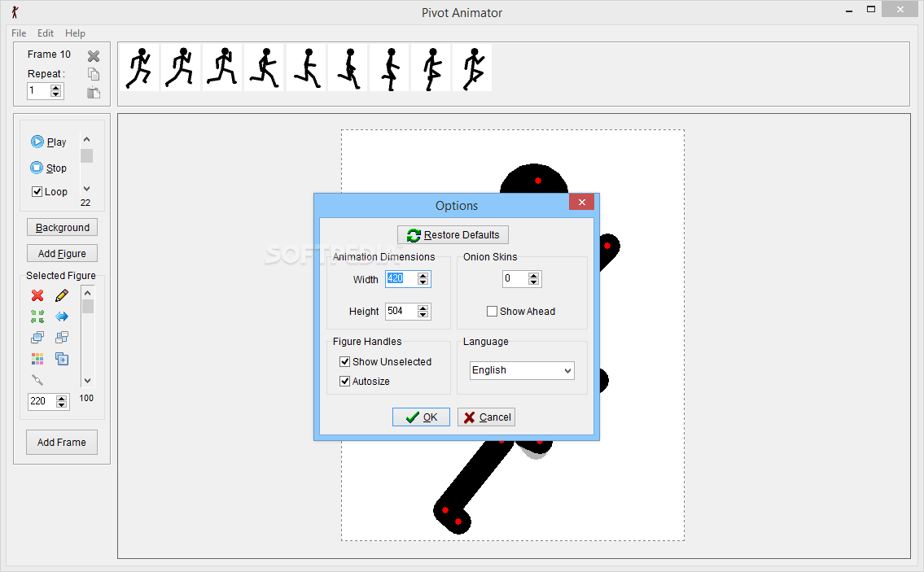The width and height of the screenshot is (924, 572).
Task: Open the Help menu
Action: 75,33
